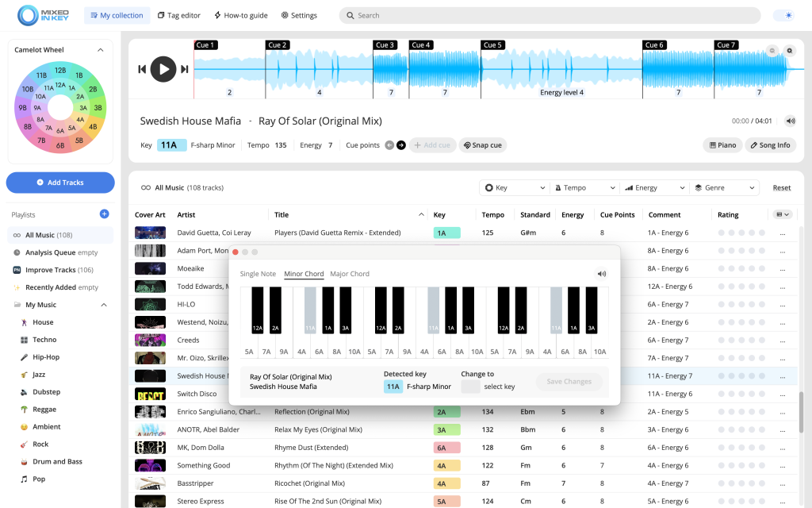812x508 pixels.
Task: Collapse the Camelot Wheel panel
Action: pos(101,50)
